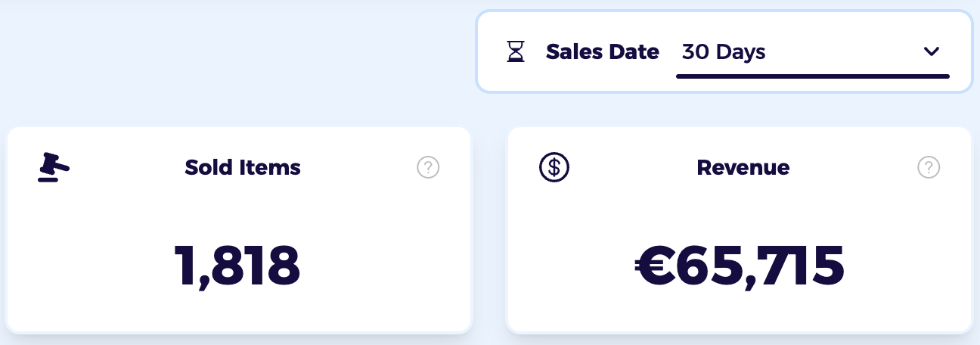This screenshot has width=980, height=345.
Task: Click the euro symbol in revenue amount
Action: 655,266
